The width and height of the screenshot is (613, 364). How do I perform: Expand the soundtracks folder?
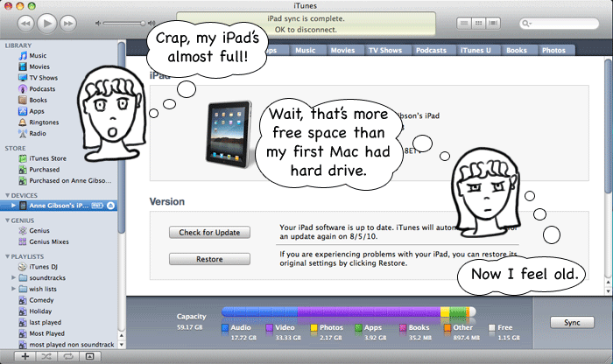click(x=14, y=277)
